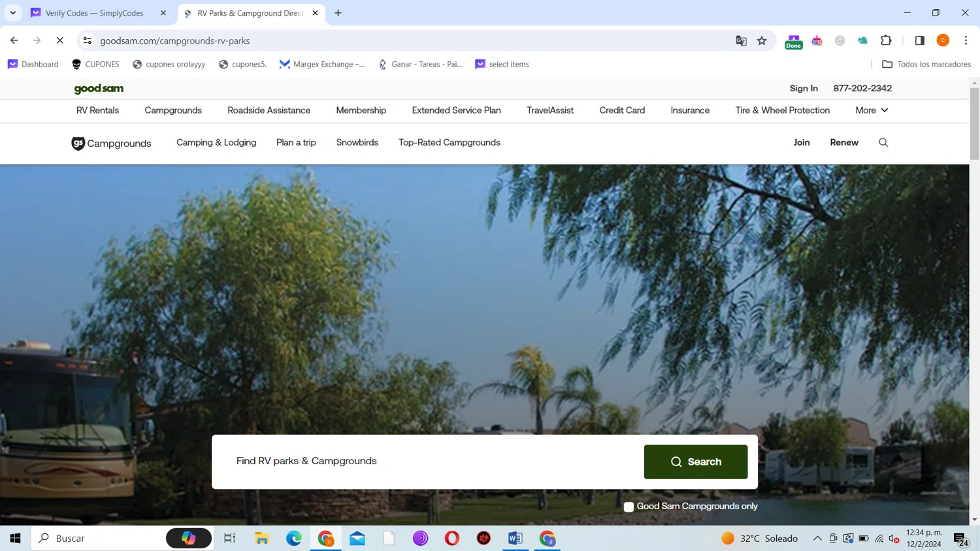The height and width of the screenshot is (551, 980).
Task: Close the RV Parks & Campground tab
Action: point(315,13)
